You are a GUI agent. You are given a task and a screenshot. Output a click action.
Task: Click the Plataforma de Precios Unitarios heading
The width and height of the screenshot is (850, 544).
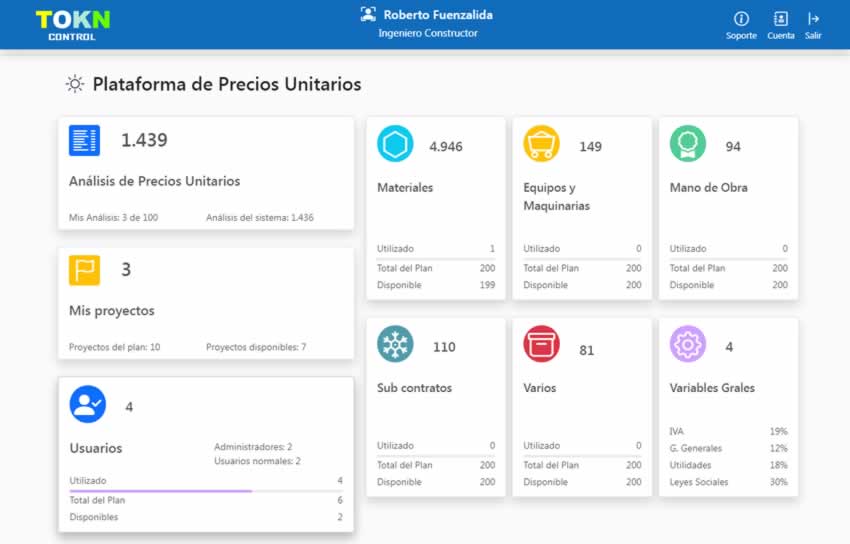(x=227, y=85)
